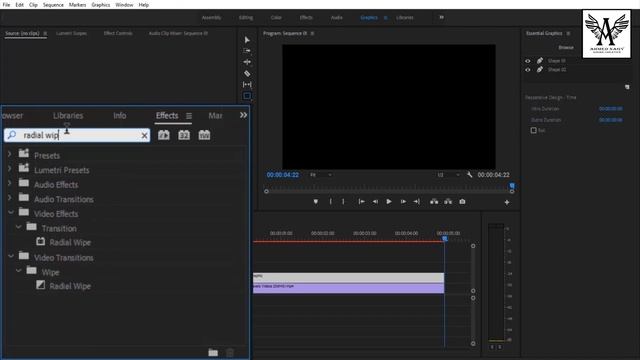Open Program monitor button editor plus
This screenshot has height=360, width=640.
pyautogui.click(x=507, y=202)
